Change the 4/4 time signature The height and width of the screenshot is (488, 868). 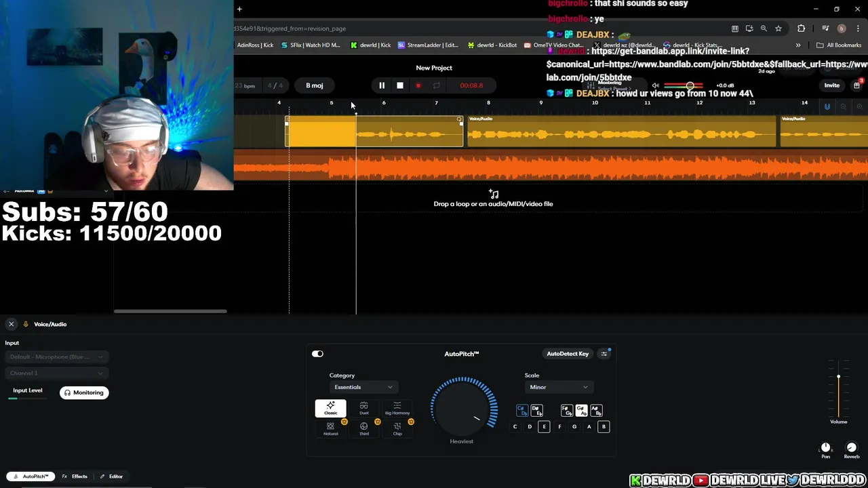click(275, 85)
